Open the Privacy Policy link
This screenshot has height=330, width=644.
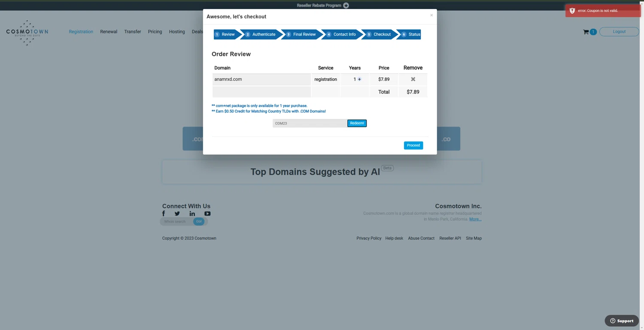[x=369, y=238]
